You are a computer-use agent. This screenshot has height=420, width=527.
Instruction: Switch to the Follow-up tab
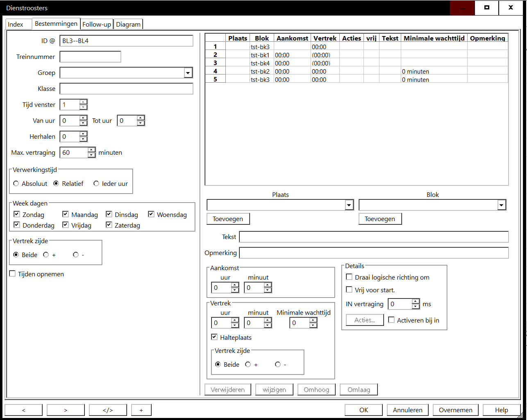97,24
